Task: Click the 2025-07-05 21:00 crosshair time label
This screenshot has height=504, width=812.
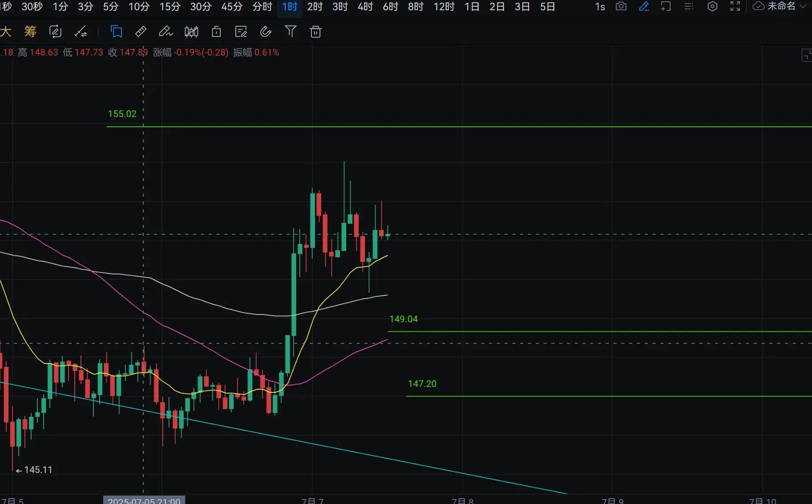Action: 144,500
